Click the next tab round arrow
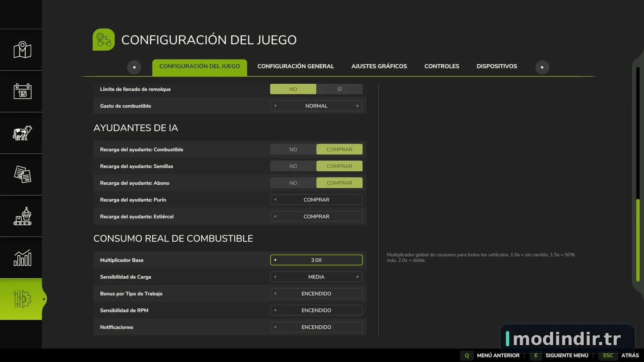 [542, 67]
